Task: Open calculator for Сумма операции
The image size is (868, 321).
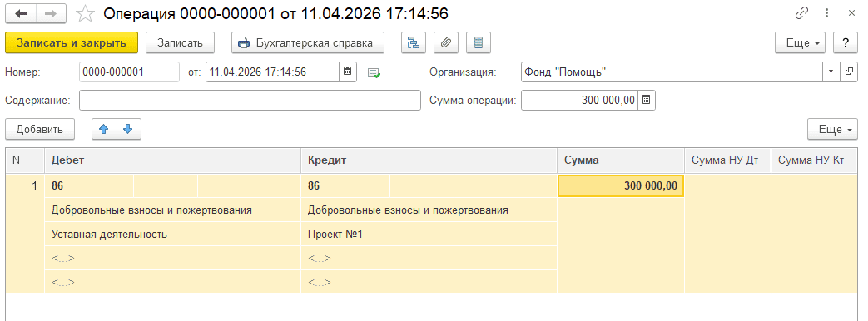Action: (647, 100)
